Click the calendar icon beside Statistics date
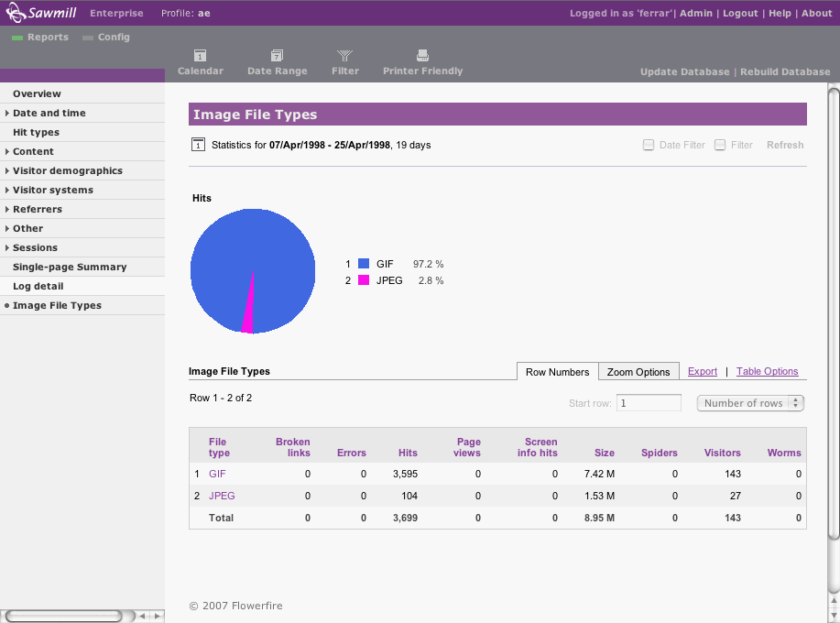The width and height of the screenshot is (840, 623). [198, 145]
